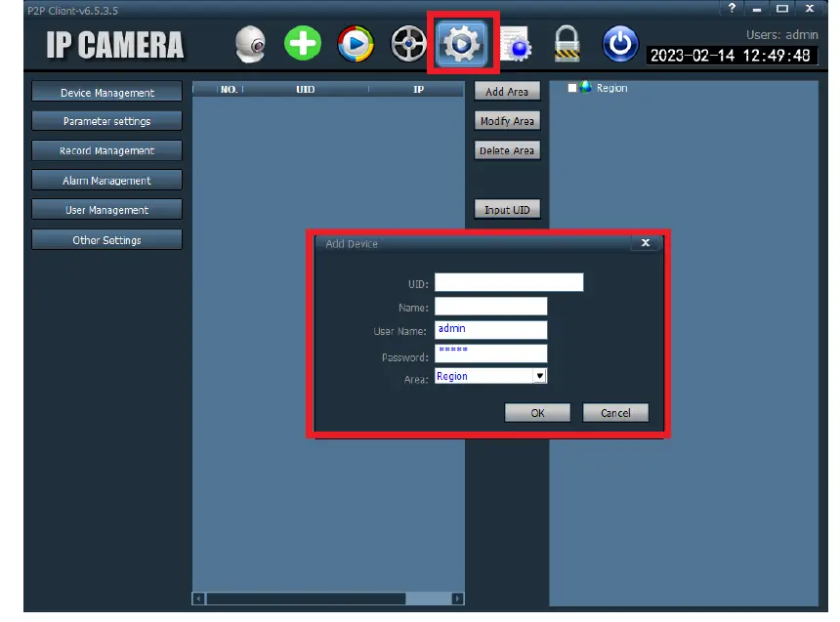Click the blue power exit icon
The height and width of the screenshot is (622, 840).
(619, 43)
